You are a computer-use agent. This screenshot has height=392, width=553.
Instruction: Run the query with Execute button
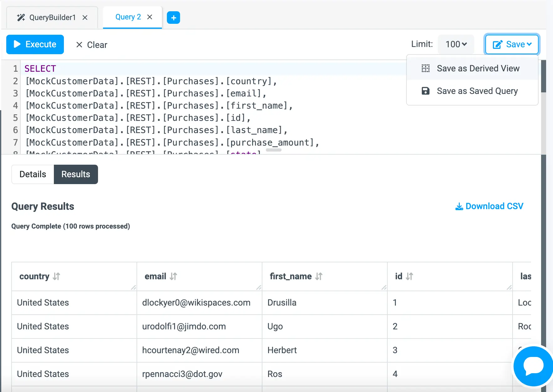click(35, 44)
